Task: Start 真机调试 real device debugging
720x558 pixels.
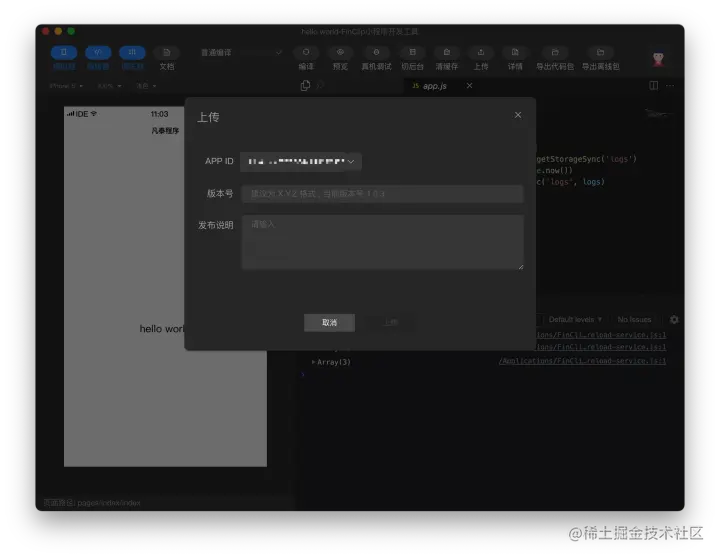Action: point(376,52)
